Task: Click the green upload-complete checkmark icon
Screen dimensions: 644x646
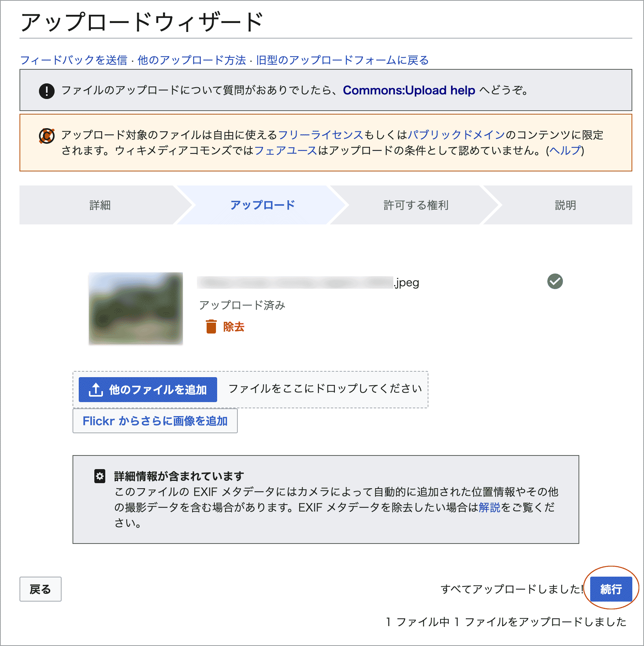Action: (555, 281)
